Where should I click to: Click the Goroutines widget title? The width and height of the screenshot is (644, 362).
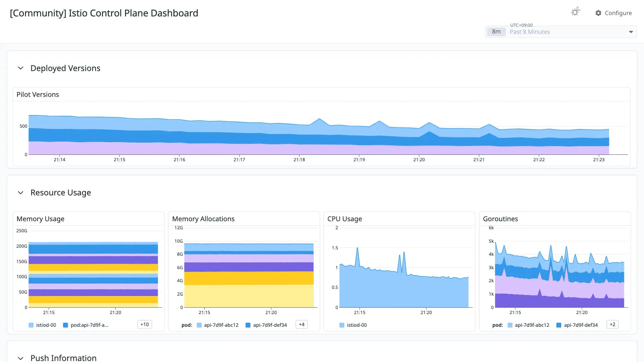tap(500, 219)
